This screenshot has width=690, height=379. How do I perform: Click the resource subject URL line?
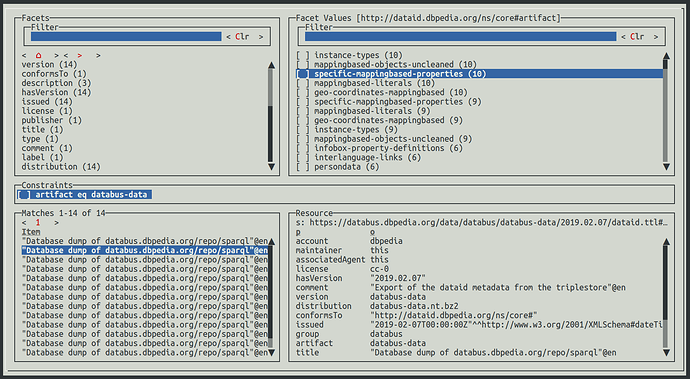[x=482, y=222]
